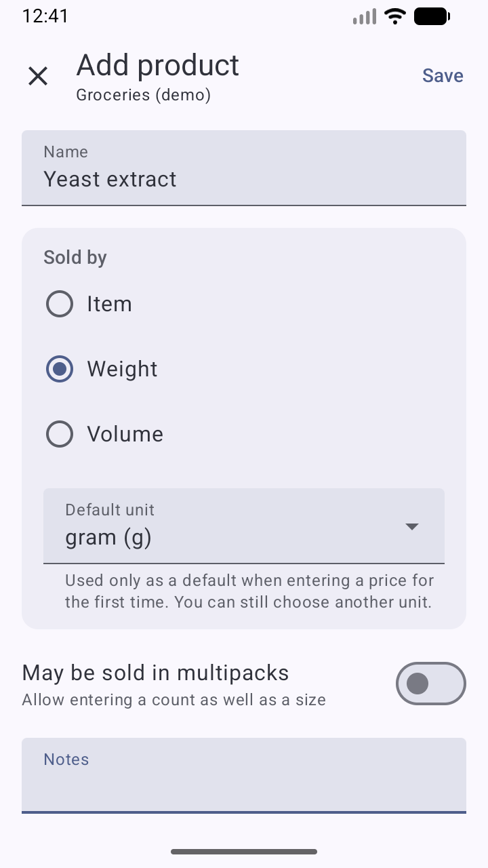Tap the Add product title
488x868 pixels.
click(x=157, y=66)
